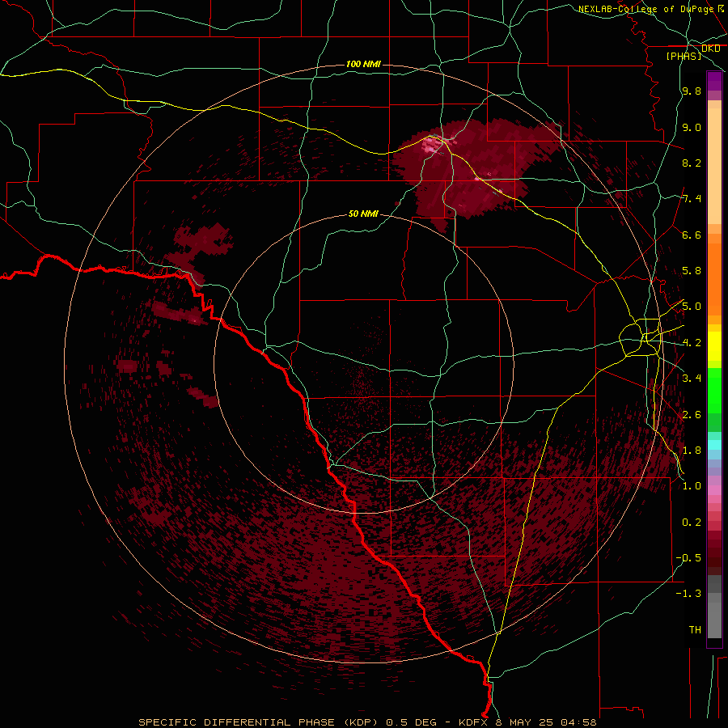Click the 9.8 value on the color scale
The width and height of the screenshot is (728, 728).
coord(692,91)
